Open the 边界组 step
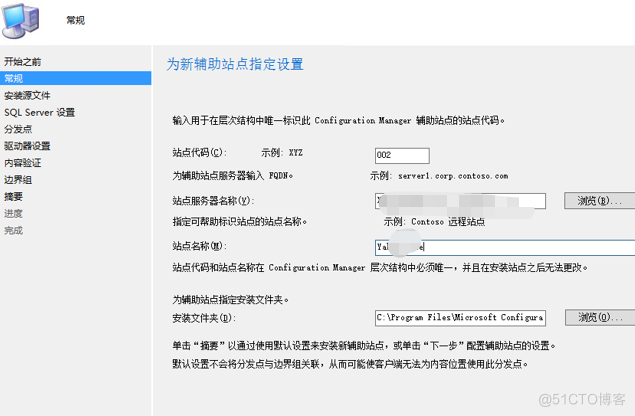Viewport: 635px width, 416px height. coord(18,180)
